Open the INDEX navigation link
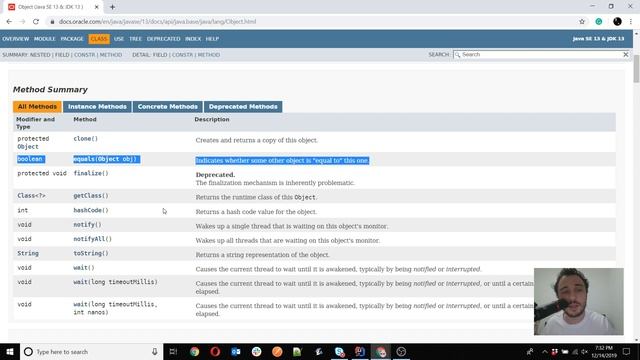The width and height of the screenshot is (640, 360). [193, 39]
